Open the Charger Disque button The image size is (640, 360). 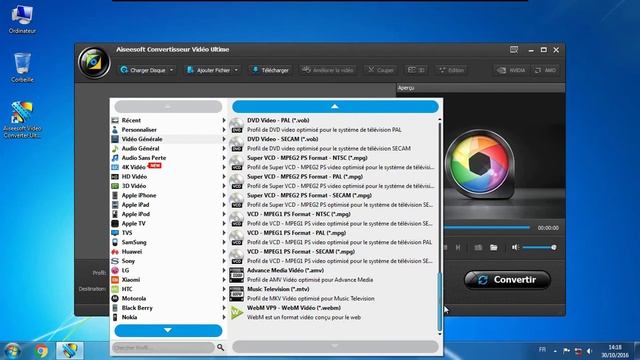143,70
